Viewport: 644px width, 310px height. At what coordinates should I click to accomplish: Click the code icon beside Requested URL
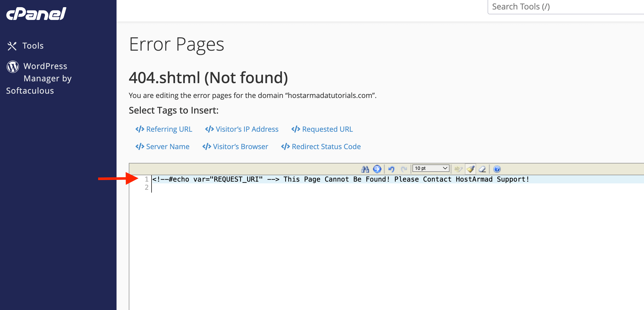[x=296, y=129]
